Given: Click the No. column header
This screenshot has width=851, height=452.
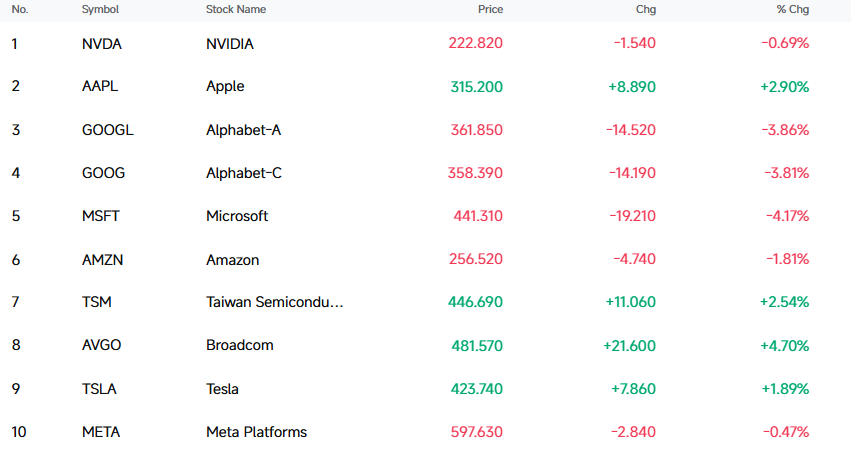Looking at the screenshot, I should (x=20, y=9).
